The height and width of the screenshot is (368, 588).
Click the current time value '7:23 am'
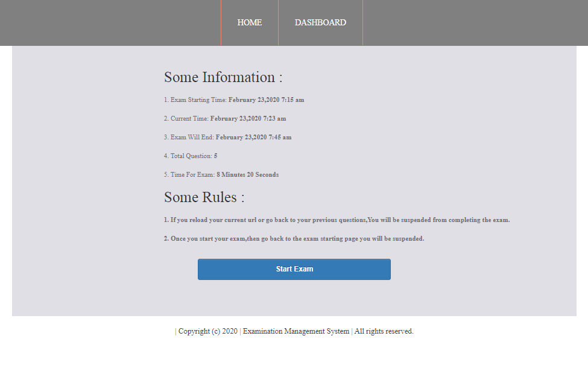(x=274, y=119)
